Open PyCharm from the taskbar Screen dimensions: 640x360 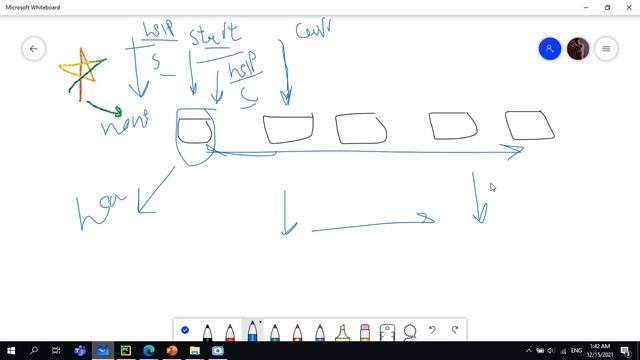[126, 351]
